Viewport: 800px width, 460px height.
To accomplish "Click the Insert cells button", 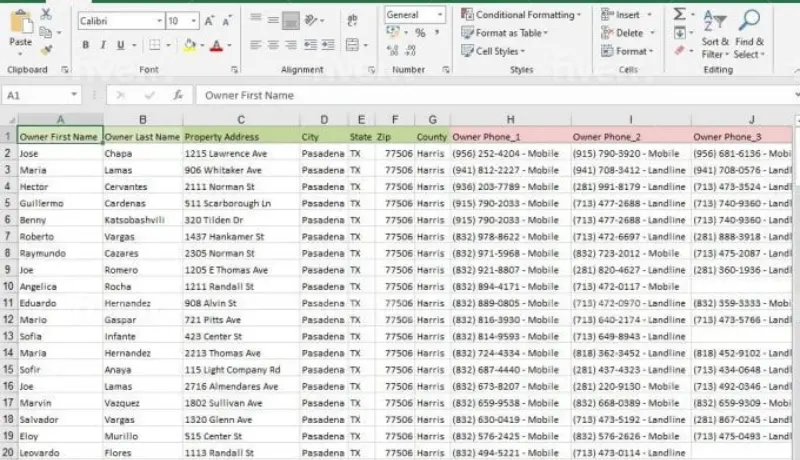I will click(x=620, y=14).
